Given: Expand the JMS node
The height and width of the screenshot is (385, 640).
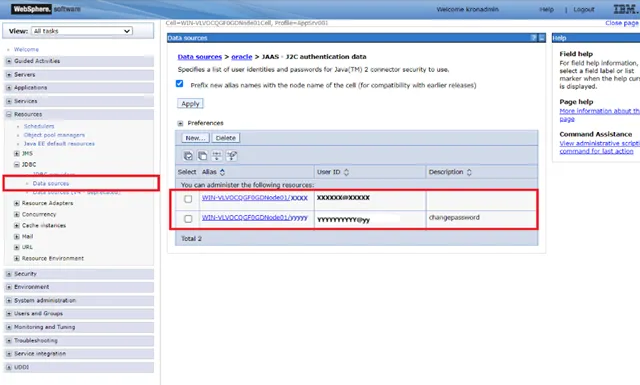Looking at the screenshot, I should coord(17,154).
